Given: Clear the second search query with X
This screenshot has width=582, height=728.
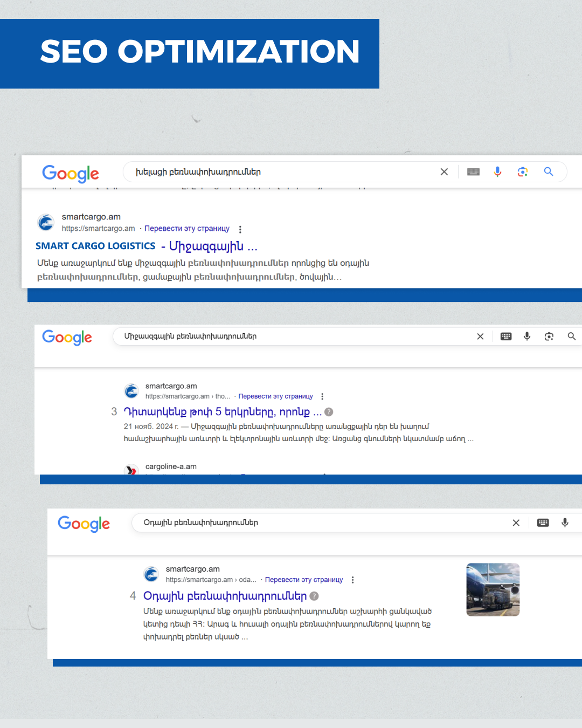Looking at the screenshot, I should [x=480, y=336].
